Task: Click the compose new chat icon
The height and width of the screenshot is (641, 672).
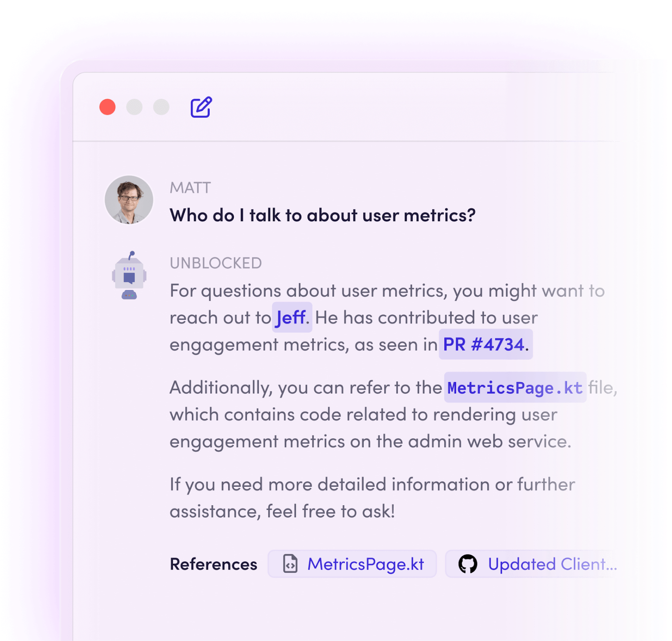Action: click(201, 107)
